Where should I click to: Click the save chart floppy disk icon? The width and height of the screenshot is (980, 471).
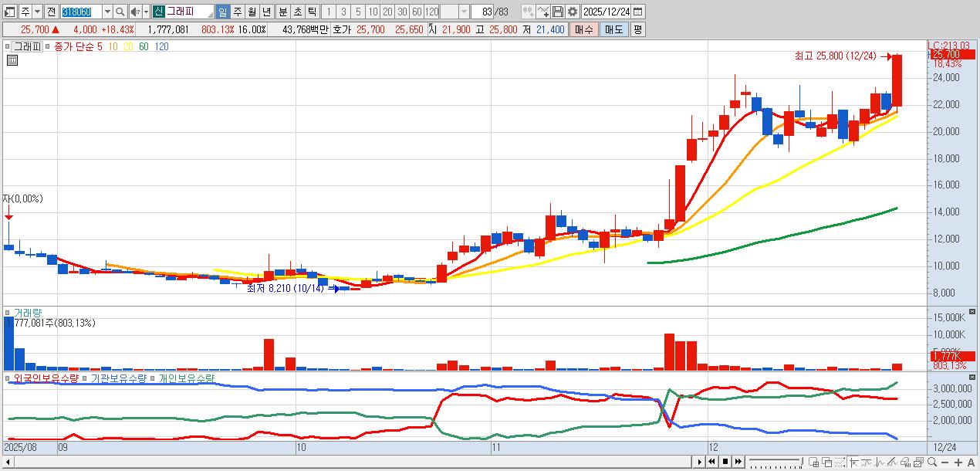coord(558,12)
